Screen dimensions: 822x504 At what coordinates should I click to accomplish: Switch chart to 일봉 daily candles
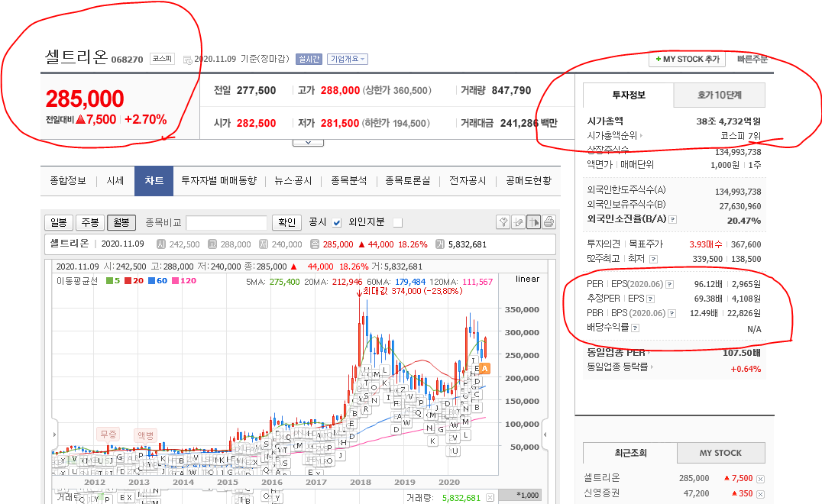pyautogui.click(x=59, y=223)
